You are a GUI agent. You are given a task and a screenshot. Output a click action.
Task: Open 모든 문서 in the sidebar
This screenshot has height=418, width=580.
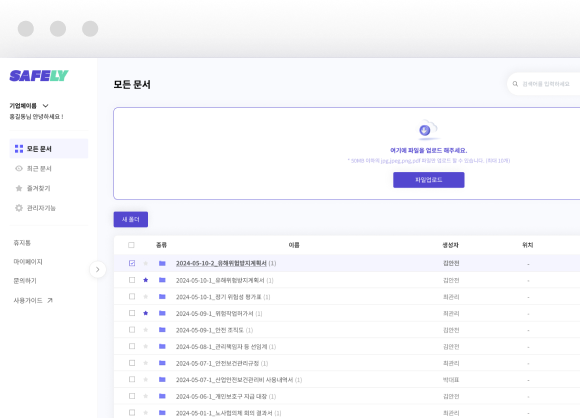coord(49,149)
